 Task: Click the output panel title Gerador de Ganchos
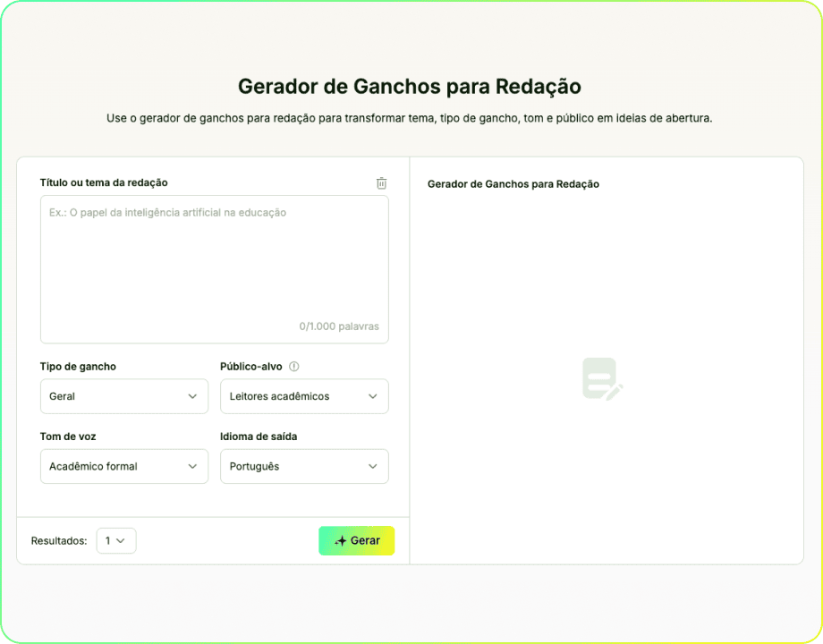(x=513, y=184)
